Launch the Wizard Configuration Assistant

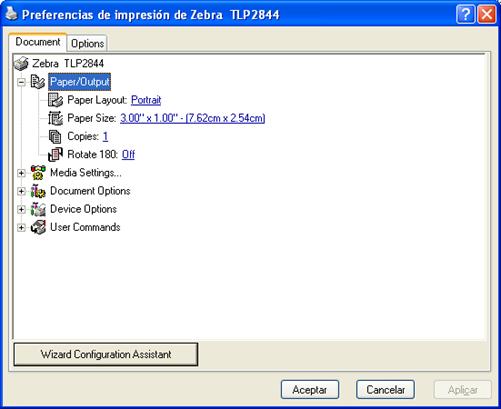coord(106,354)
